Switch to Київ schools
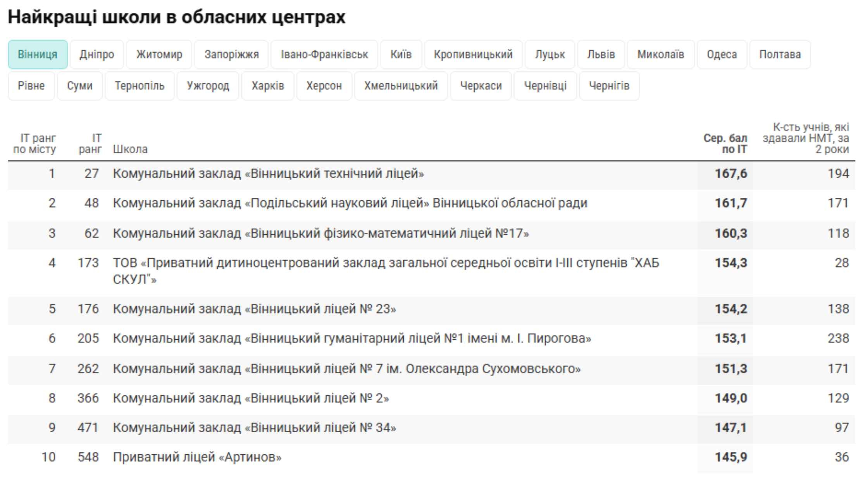This screenshot has width=868, height=488. coord(401,55)
